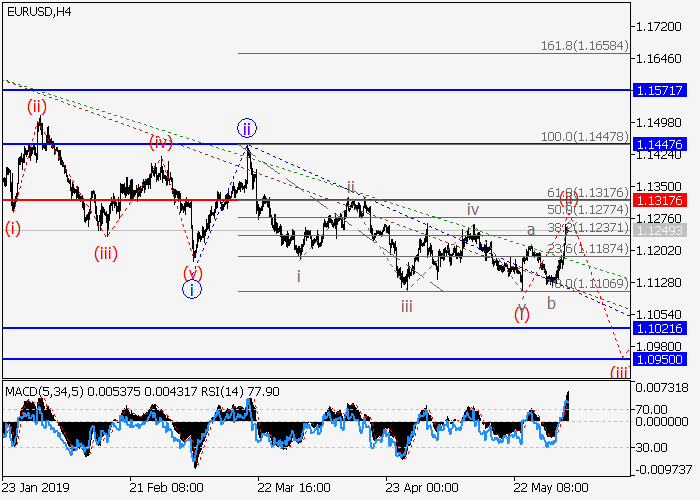Screen dimensions: 700x500
Task: Click the red (ii) wave label at top left
Action: (38, 106)
